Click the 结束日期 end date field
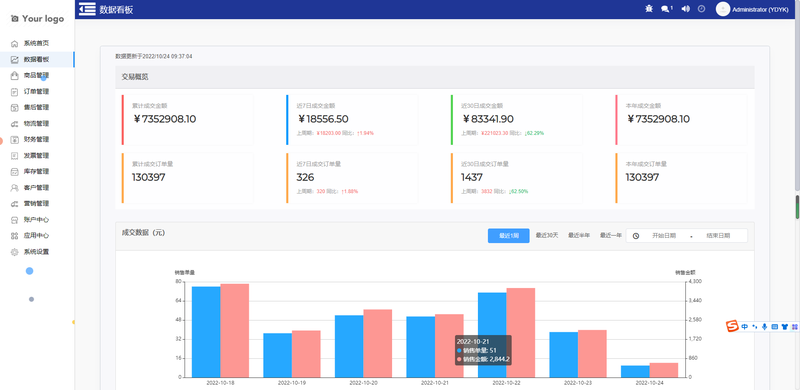This screenshot has height=390, width=800. coord(718,236)
